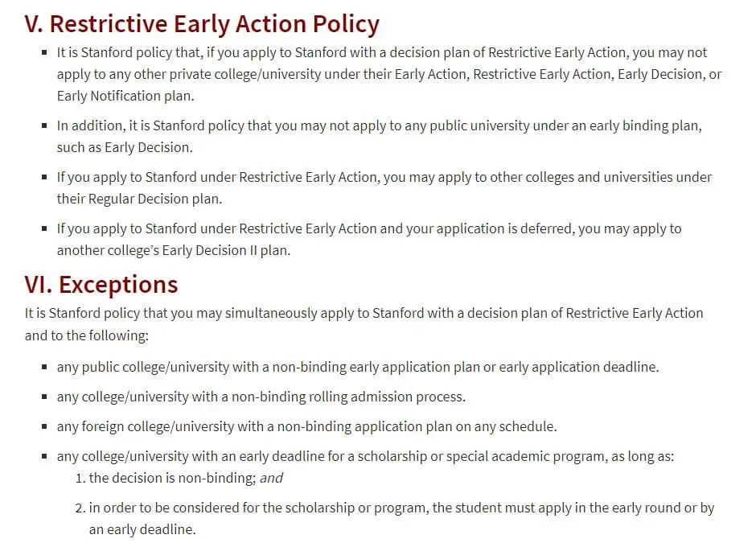Click the "an early deadline." final line
The image size is (756, 543).
pos(142,529)
